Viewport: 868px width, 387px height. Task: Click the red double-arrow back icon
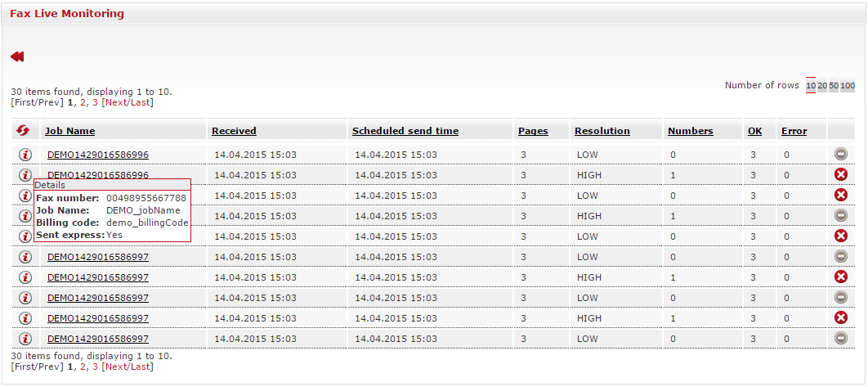[17, 56]
